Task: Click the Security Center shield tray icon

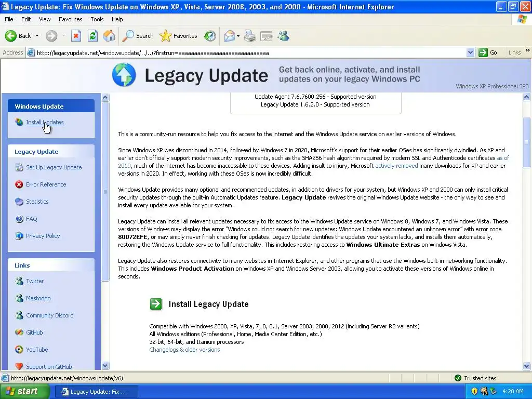Action: pyautogui.click(x=474, y=392)
